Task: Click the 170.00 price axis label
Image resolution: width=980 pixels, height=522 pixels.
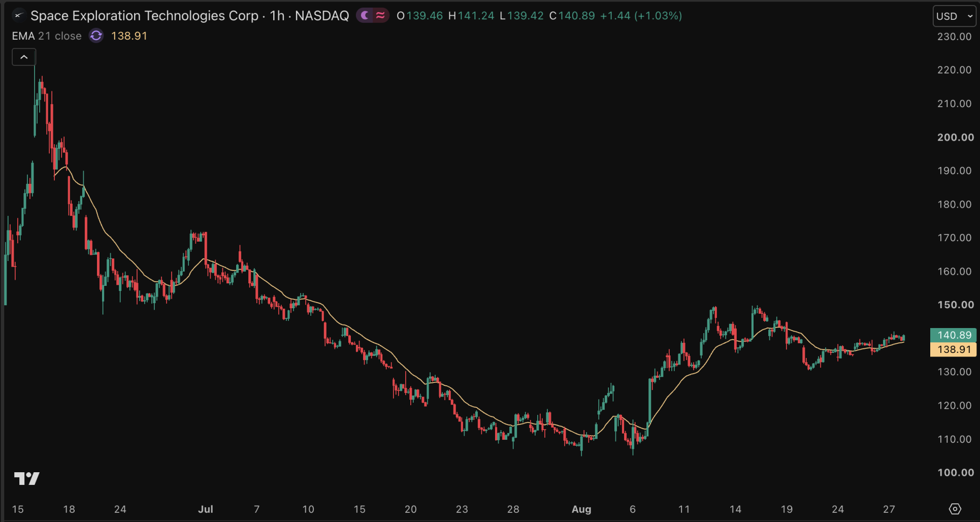Action: [x=954, y=238]
